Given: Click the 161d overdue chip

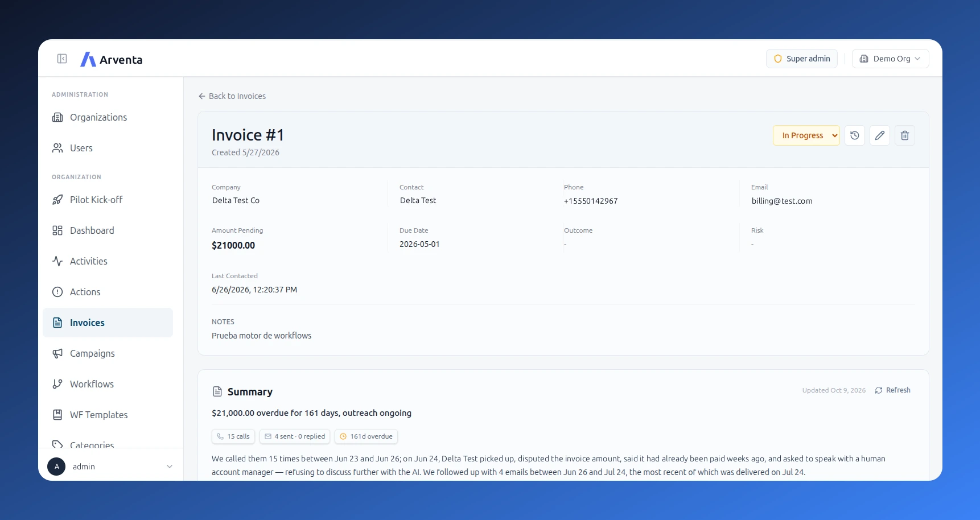Looking at the screenshot, I should point(366,436).
